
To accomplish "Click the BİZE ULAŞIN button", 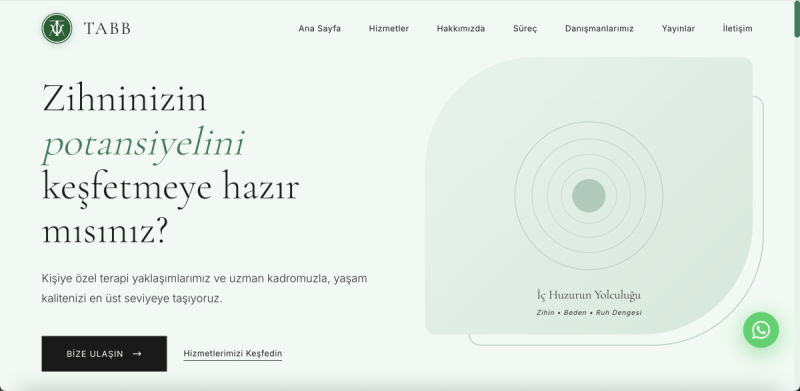I will click(x=104, y=354).
